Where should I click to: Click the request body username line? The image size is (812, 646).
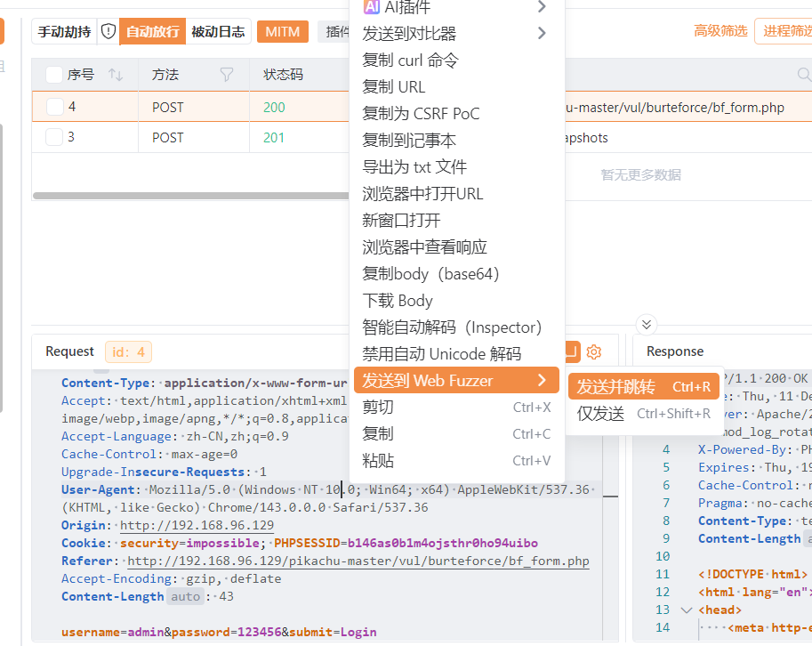click(219, 632)
